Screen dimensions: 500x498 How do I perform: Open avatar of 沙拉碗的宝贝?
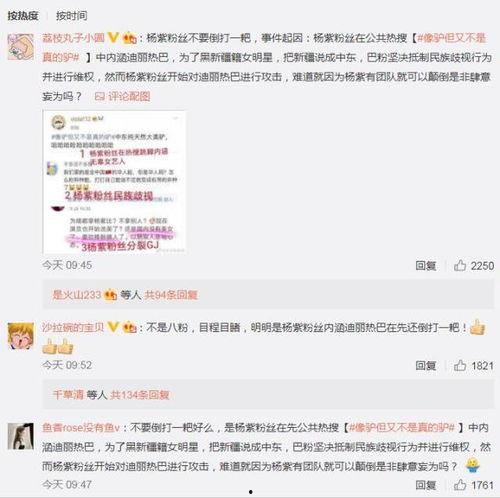[x=21, y=336]
